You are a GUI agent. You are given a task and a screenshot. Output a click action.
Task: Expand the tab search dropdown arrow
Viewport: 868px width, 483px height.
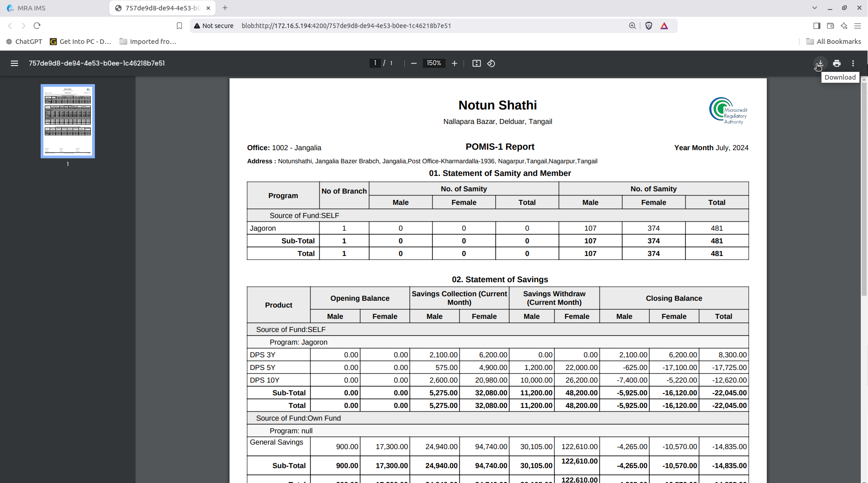tap(815, 8)
